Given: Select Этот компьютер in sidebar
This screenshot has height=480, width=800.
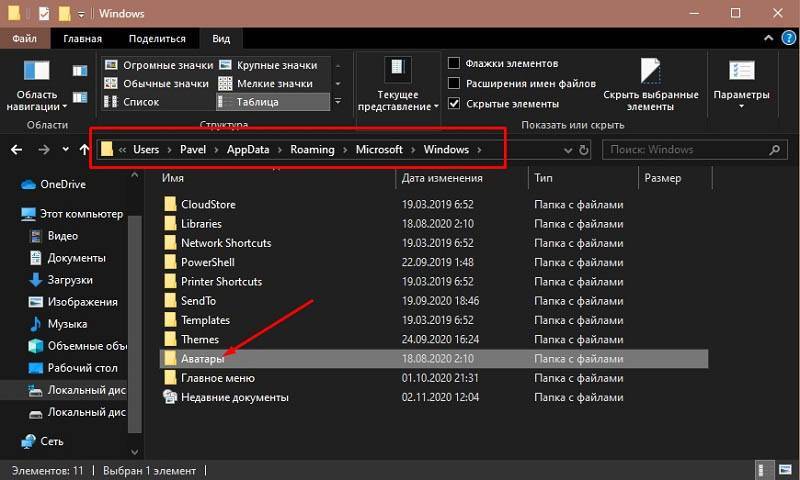Looking at the screenshot, I should (71, 214).
